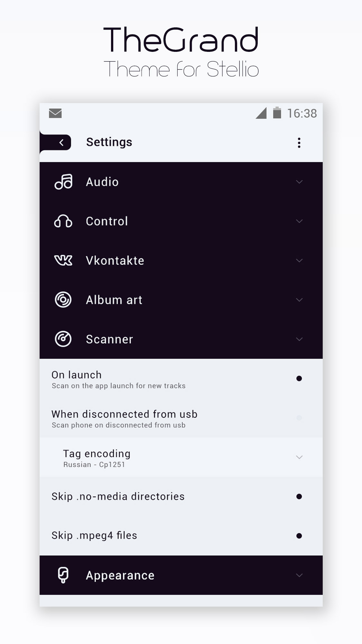
Task: Toggle the On launch scan option
Action: pos(299,378)
